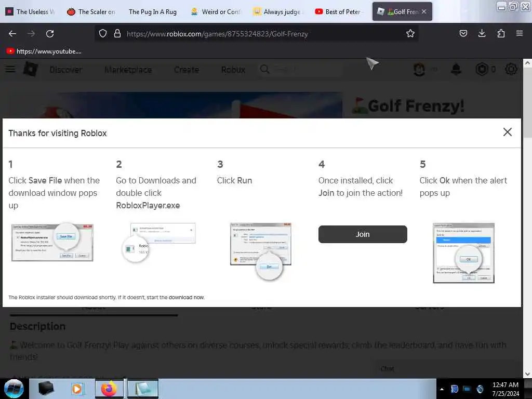Open the YouTube bookmark in bookmarks toolbar
This screenshot has height=399, width=532.
point(44,51)
